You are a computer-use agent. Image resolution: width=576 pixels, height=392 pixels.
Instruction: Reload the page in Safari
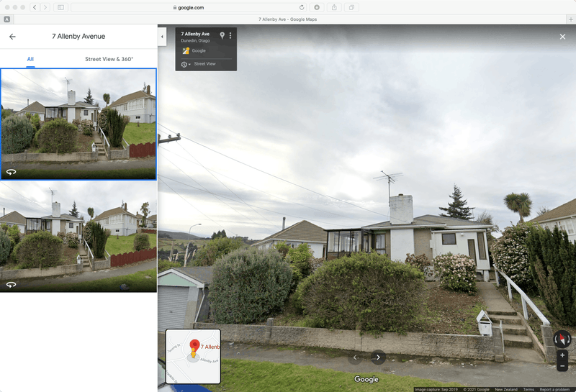302,7
